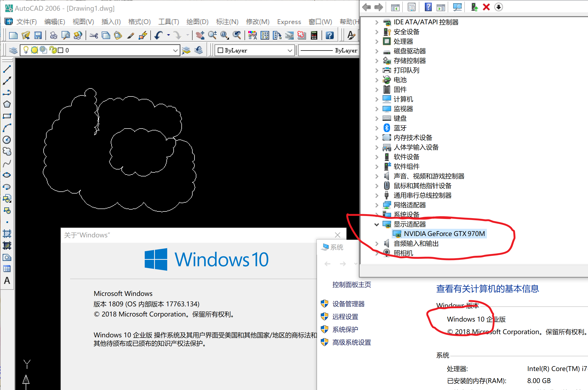The width and height of the screenshot is (588, 390).
Task: Activate Pan Realtime hand tool
Action: tap(200, 35)
